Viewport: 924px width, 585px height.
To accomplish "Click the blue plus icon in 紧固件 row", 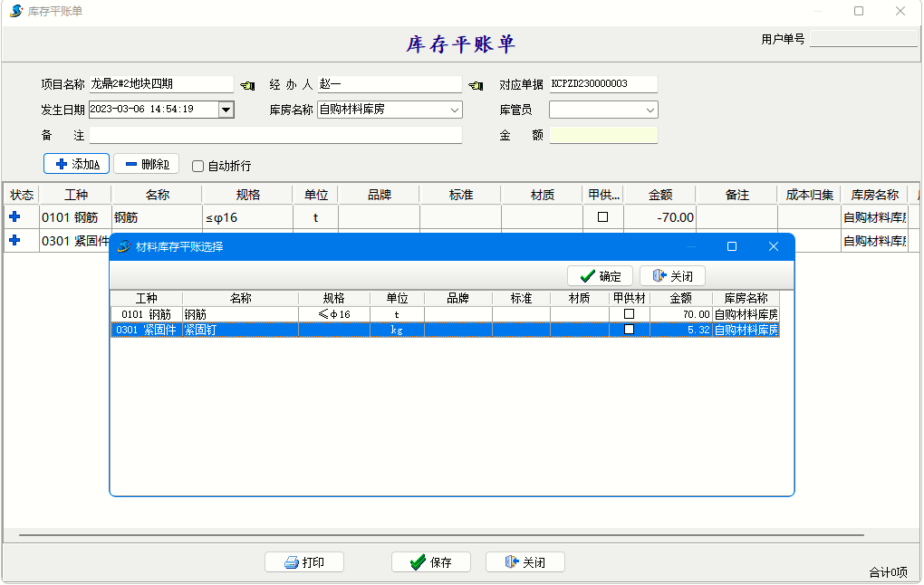I will pyautogui.click(x=14, y=240).
